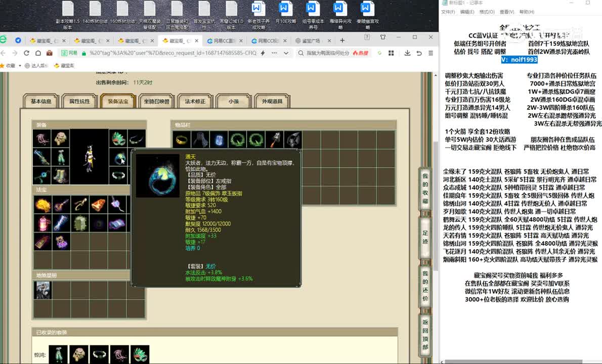Select the character card in 地煞星册
The image size is (602, 364).
pos(42,290)
